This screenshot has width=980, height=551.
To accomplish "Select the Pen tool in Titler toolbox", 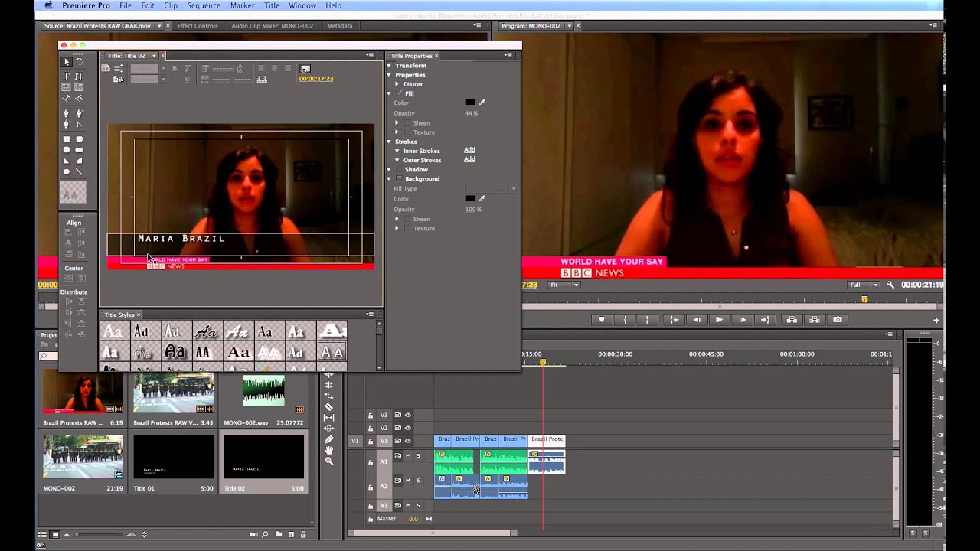I will (x=67, y=112).
